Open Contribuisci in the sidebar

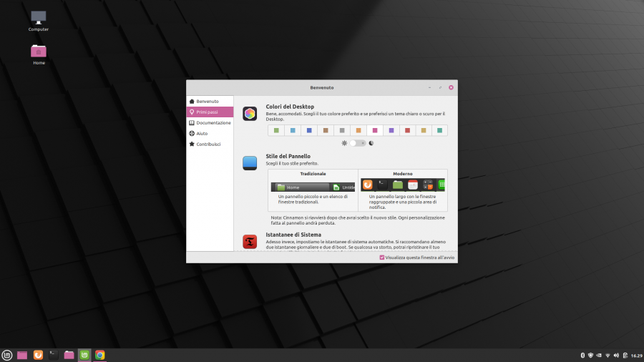coord(210,144)
